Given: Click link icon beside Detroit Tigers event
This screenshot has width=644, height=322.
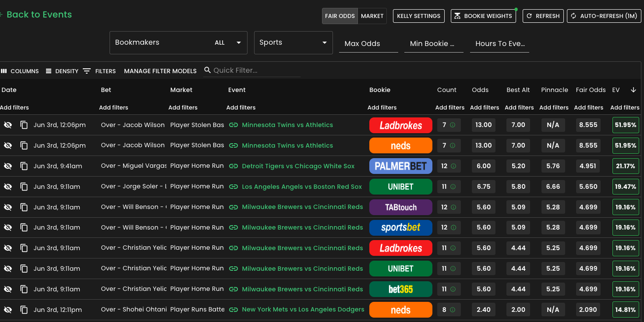Looking at the screenshot, I should click(234, 166).
